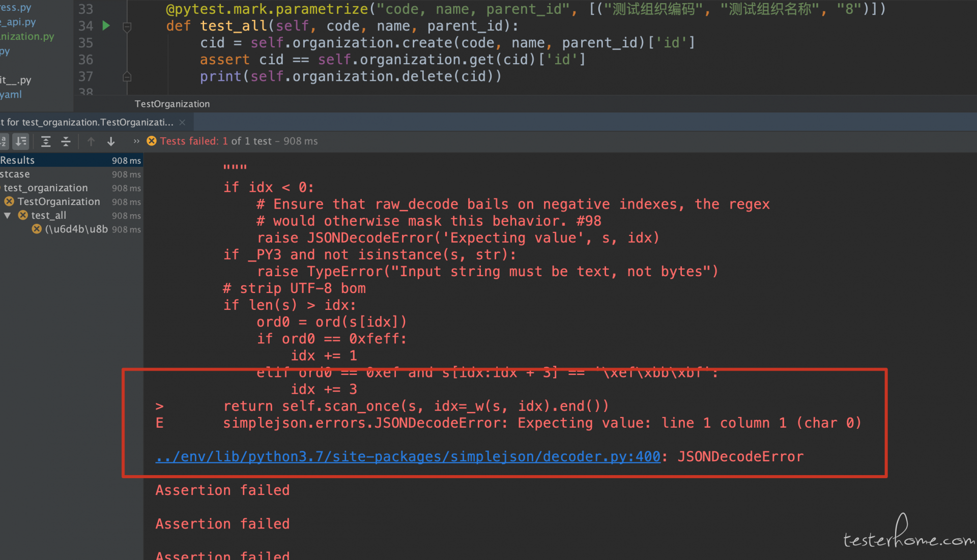Viewport: 977px width, 560px height.
Task: Select the failed parametrized test case
Action: tap(76, 229)
